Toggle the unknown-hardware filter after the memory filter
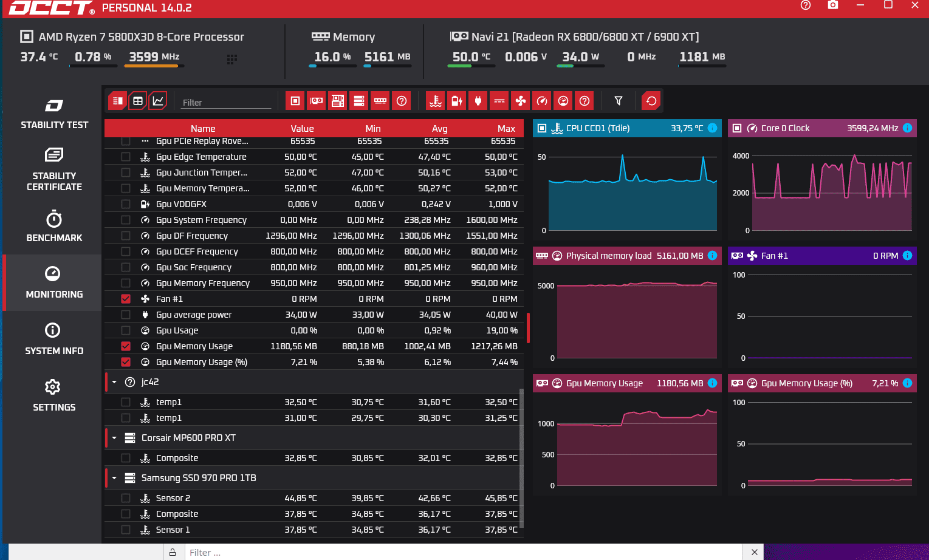The width and height of the screenshot is (929, 560). tap(402, 101)
